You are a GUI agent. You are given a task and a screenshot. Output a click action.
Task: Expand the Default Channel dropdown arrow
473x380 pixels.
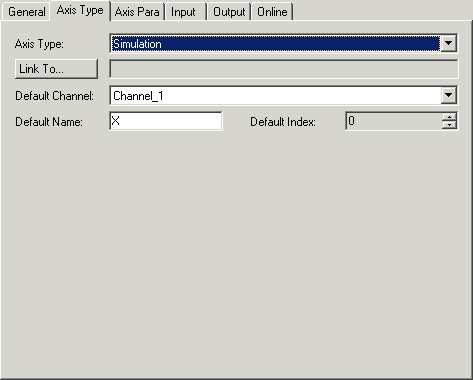tap(449, 95)
